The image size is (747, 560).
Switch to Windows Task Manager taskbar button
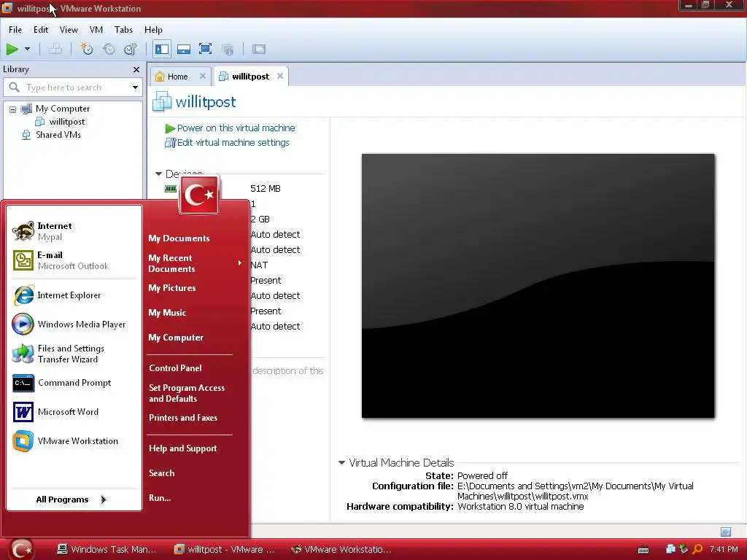point(107,550)
